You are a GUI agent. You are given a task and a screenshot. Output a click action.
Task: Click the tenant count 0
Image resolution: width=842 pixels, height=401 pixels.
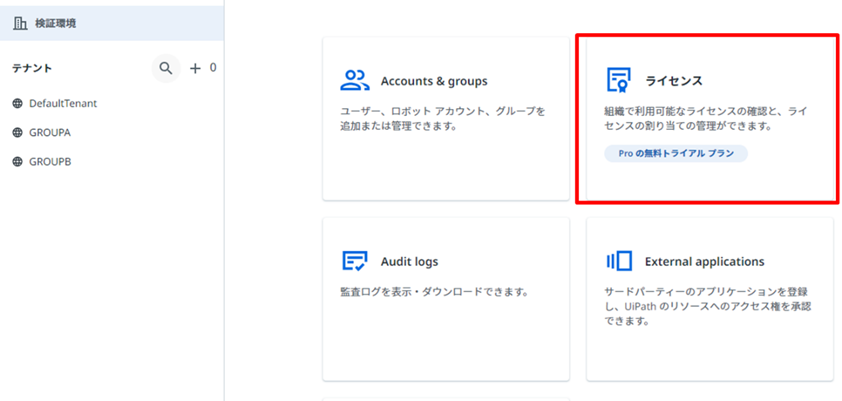[x=213, y=68]
